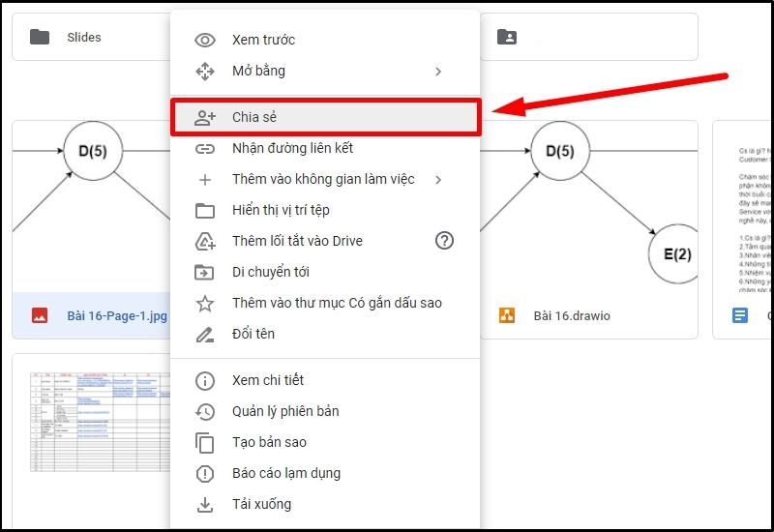Open the spreadsheet file thumbnail

(x=101, y=423)
